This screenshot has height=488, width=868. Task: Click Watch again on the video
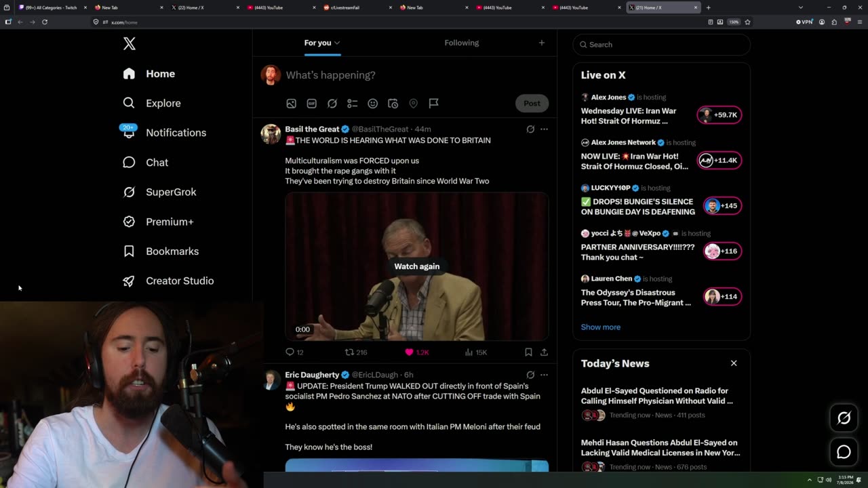[417, 266]
